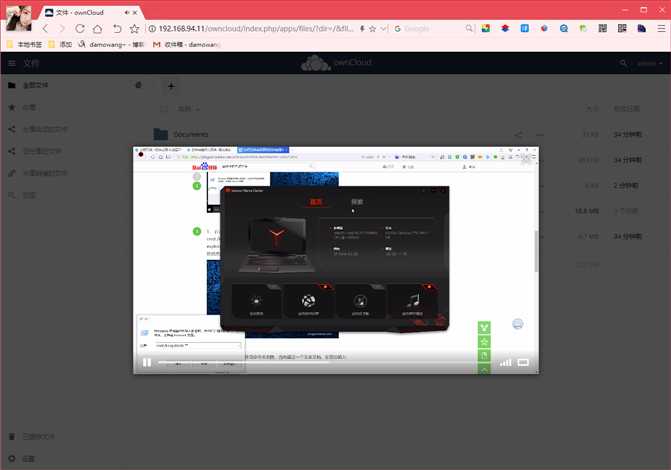Screen dimensions: 671x470
Task: Open the damowang bookmark
Action: (111, 44)
